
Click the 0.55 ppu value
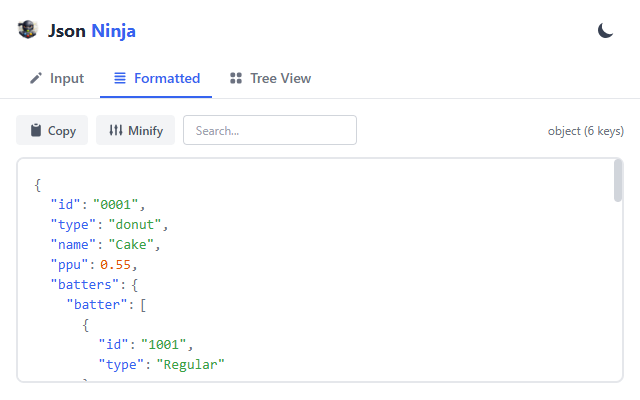116,264
